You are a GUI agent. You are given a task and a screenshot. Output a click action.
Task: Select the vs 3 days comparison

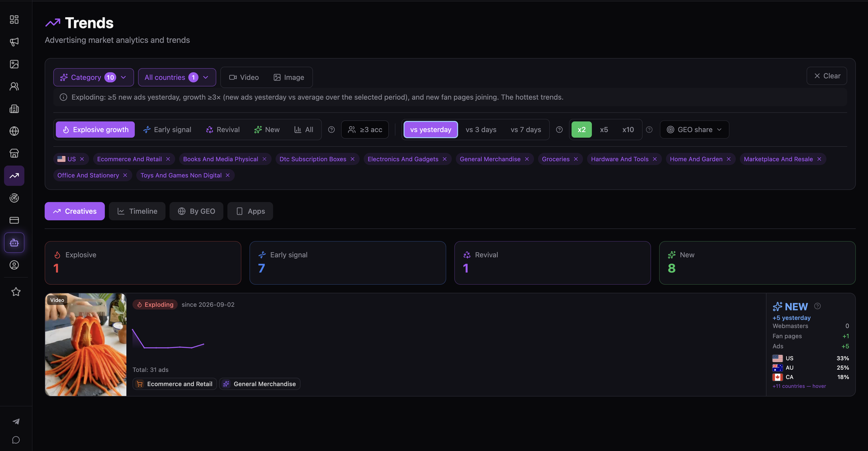[x=481, y=130]
